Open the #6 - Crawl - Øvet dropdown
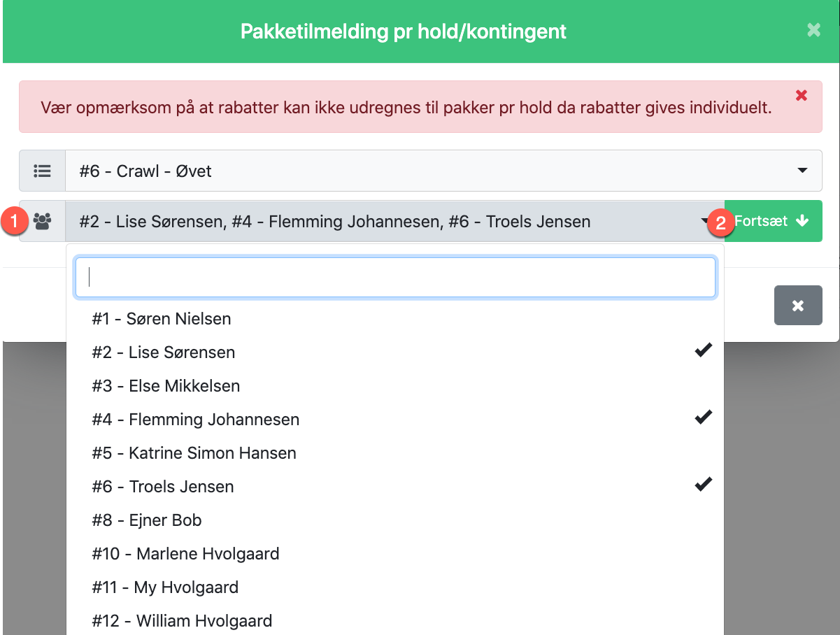This screenshot has height=635, width=840. pos(443,171)
